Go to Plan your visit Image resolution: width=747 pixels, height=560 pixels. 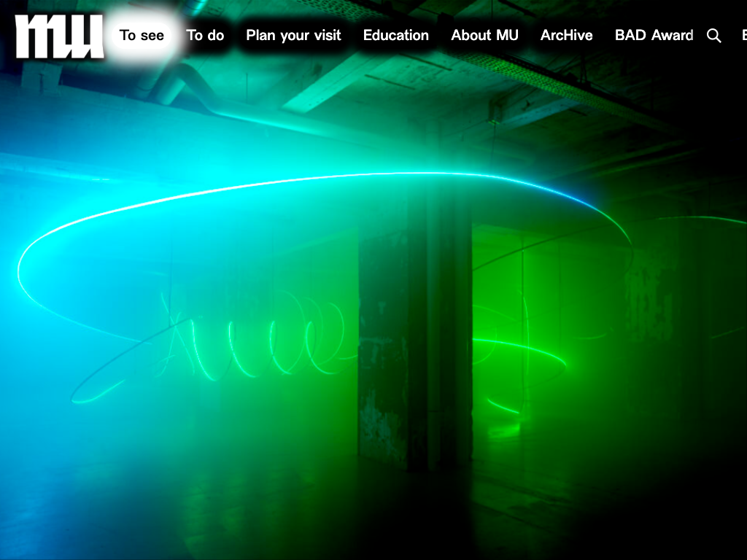(293, 36)
